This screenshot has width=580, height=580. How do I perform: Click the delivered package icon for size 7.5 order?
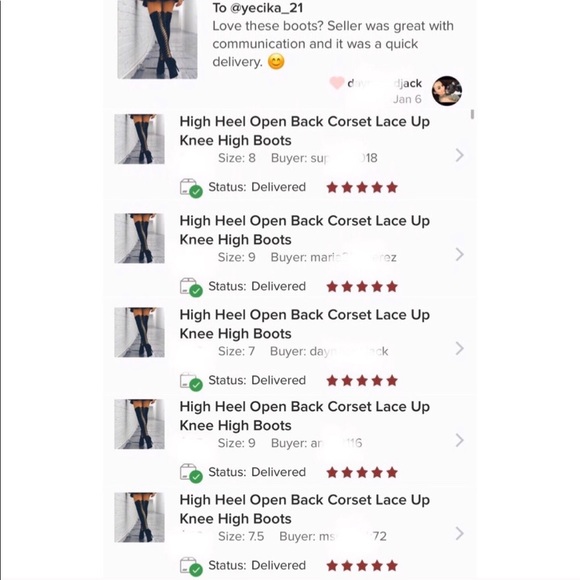tap(191, 566)
